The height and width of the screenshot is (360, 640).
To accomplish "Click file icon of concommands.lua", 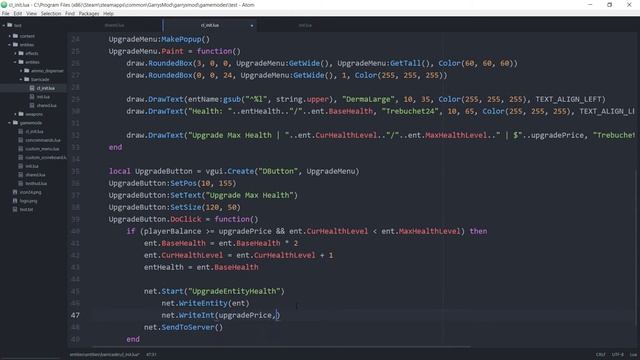I will point(20,140).
